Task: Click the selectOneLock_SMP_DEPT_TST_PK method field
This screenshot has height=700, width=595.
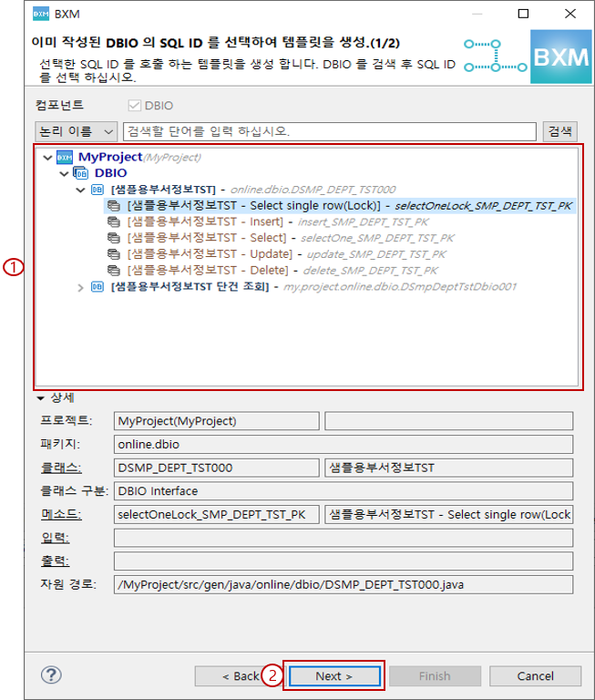Action: (x=217, y=514)
